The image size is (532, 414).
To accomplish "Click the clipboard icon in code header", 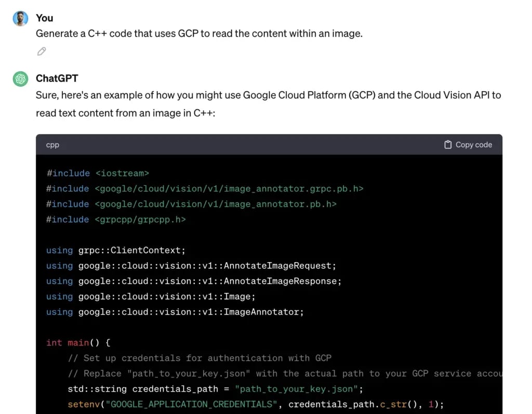I will click(448, 145).
